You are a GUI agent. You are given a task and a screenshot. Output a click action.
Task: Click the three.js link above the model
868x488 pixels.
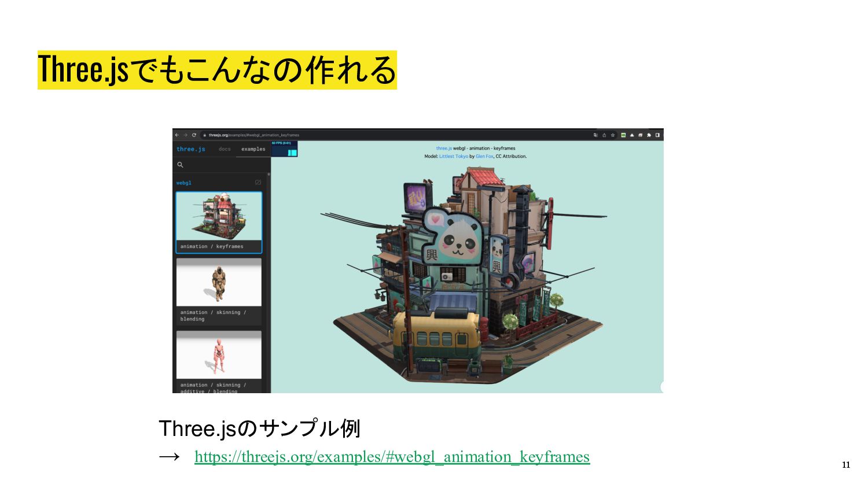[444, 149]
